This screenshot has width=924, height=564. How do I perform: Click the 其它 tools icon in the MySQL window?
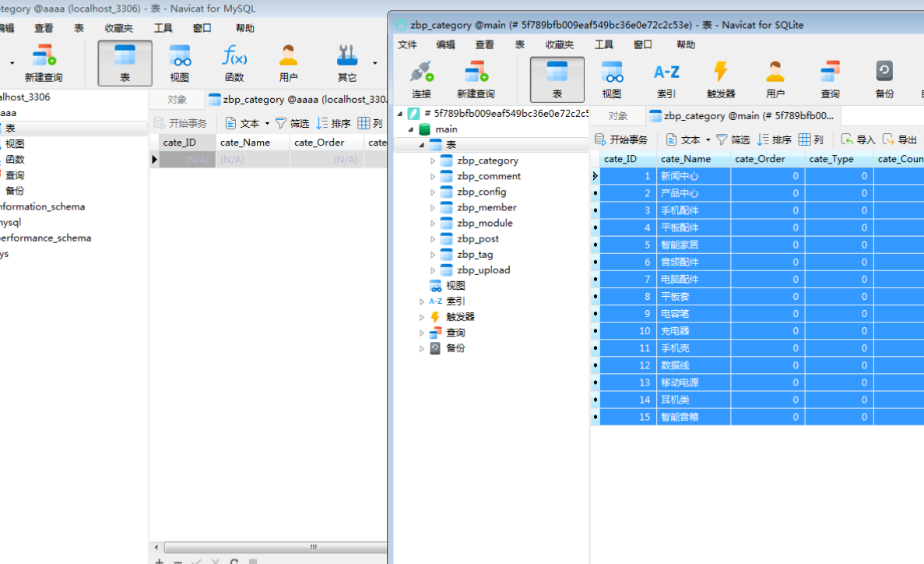[x=347, y=62]
